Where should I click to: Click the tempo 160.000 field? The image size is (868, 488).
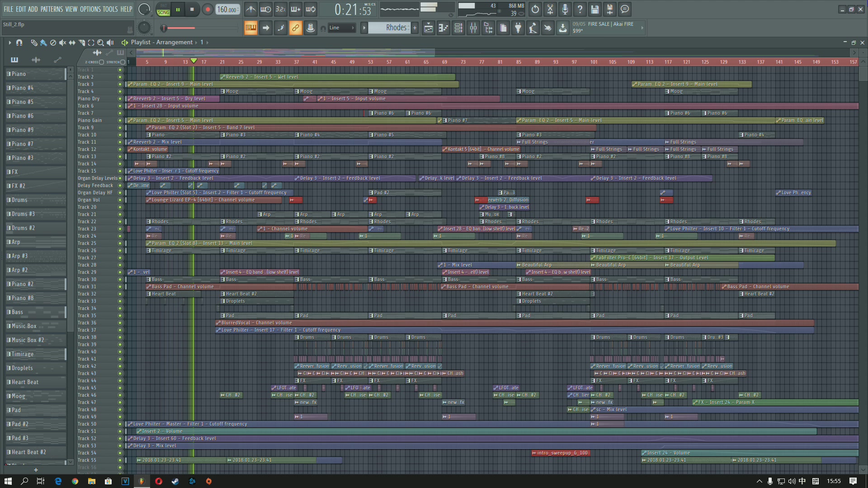coord(227,9)
